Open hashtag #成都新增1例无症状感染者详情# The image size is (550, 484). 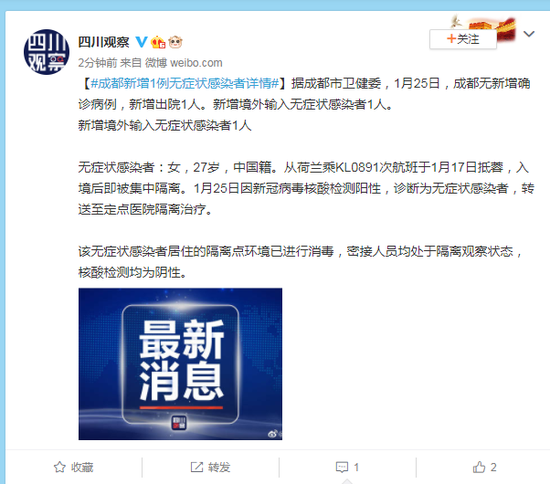click(x=185, y=83)
